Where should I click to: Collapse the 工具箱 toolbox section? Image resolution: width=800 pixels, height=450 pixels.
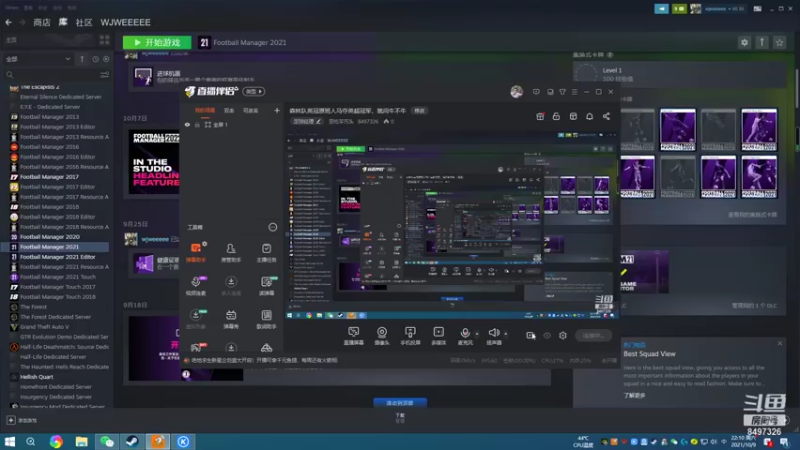pos(272,227)
